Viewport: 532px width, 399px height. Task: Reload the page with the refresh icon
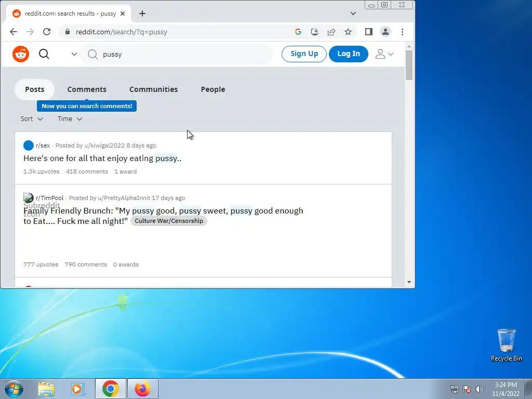tap(47, 32)
